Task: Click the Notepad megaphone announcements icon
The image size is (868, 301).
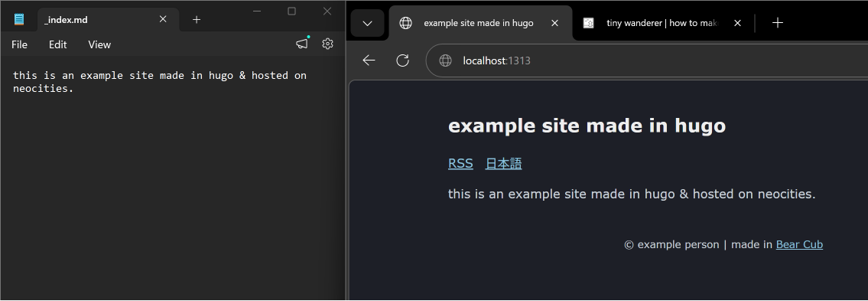Action: point(301,44)
